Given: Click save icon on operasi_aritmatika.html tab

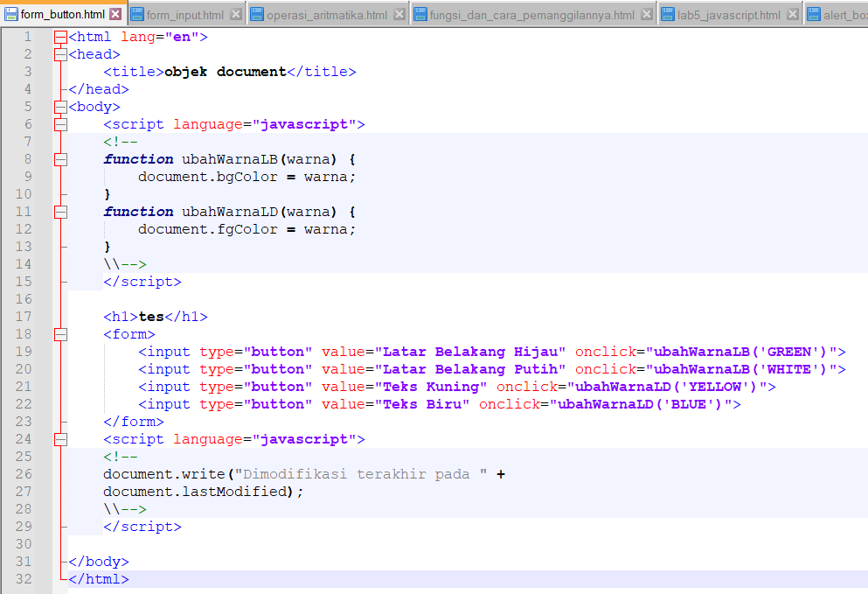Looking at the screenshot, I should point(257,15).
